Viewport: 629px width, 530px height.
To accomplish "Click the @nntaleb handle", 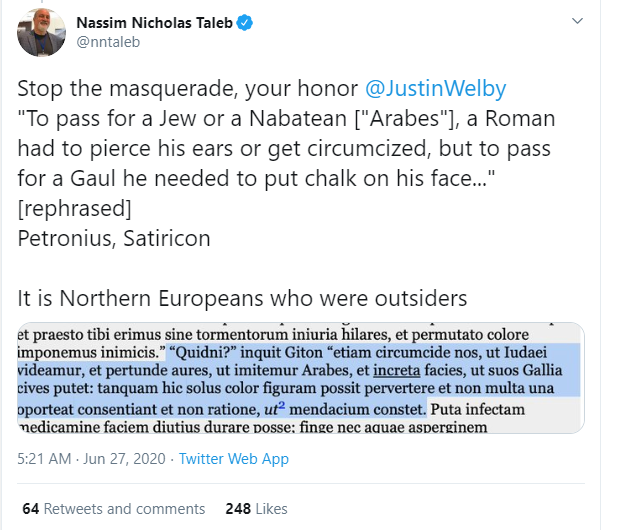I will [107, 44].
